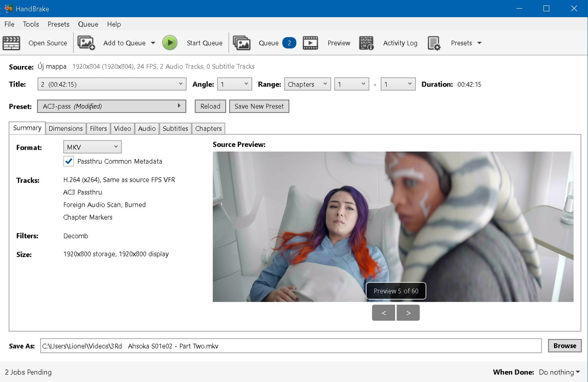Open the Queue via its pictures icon
The width and height of the screenshot is (588, 382).
242,43
